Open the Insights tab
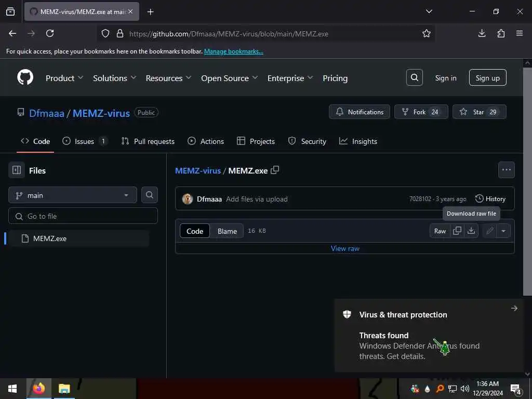532x399 pixels. [358, 141]
